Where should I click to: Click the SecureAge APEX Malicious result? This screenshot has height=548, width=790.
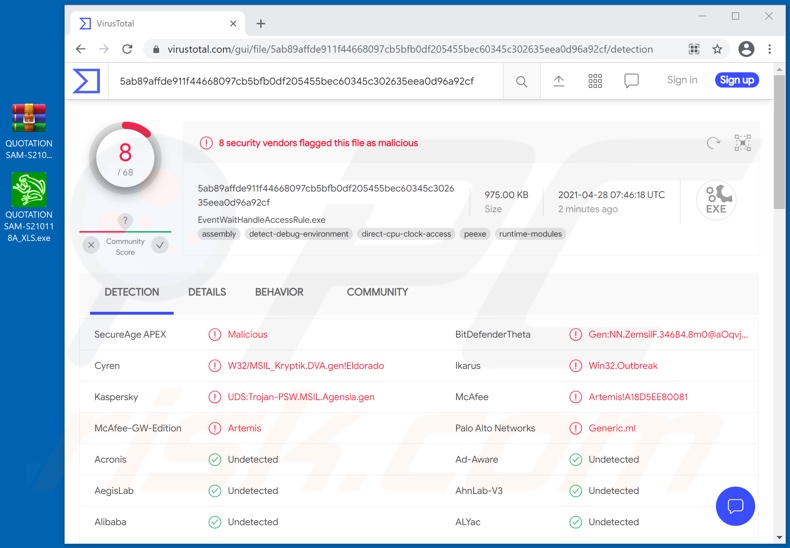pos(247,334)
